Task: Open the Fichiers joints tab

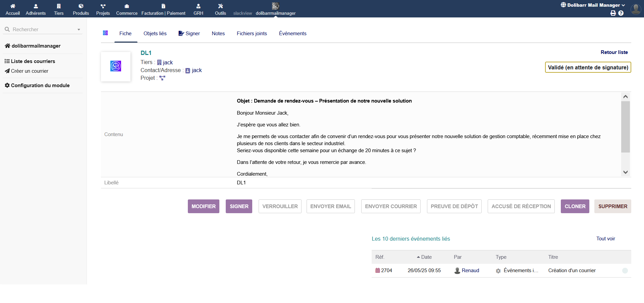Action: pos(252,34)
